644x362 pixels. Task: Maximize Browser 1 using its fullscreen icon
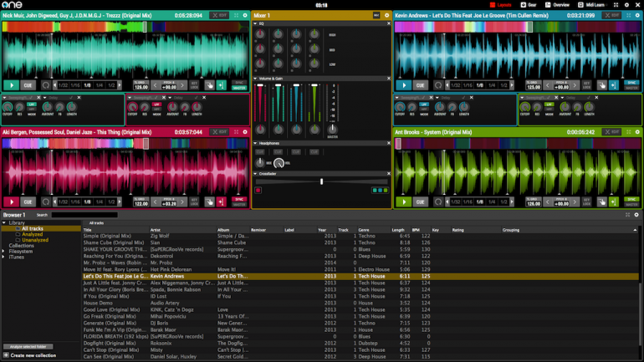[627, 215]
